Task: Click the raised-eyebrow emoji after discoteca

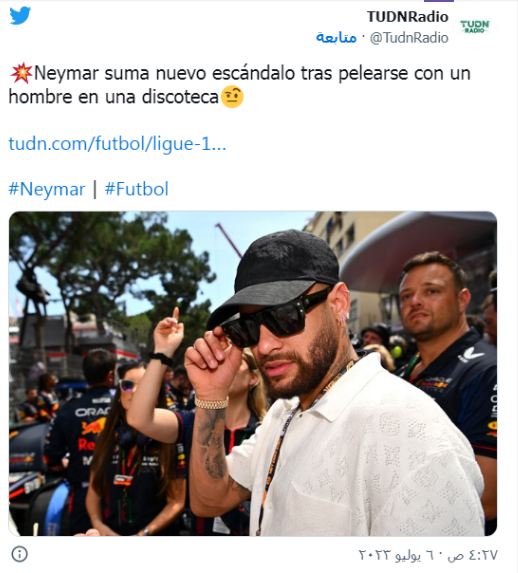Action: click(232, 97)
